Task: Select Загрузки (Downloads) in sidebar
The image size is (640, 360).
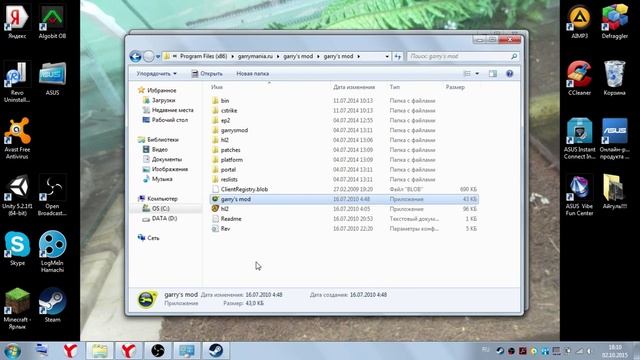Action: 159,100
